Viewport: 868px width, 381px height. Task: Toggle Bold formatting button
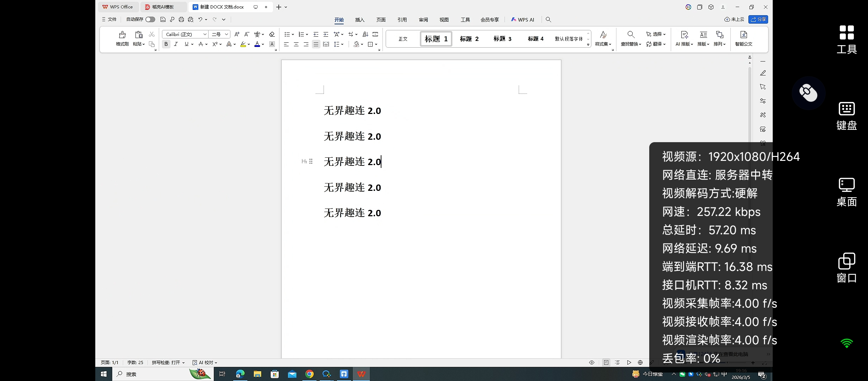pos(166,44)
